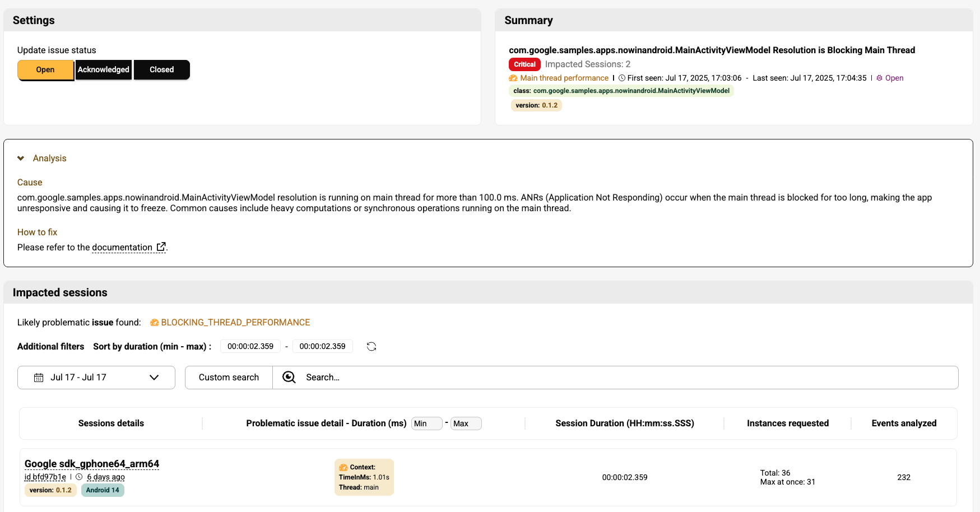Click the external link icon beside documentation
This screenshot has width=980, height=512.
[x=161, y=247]
